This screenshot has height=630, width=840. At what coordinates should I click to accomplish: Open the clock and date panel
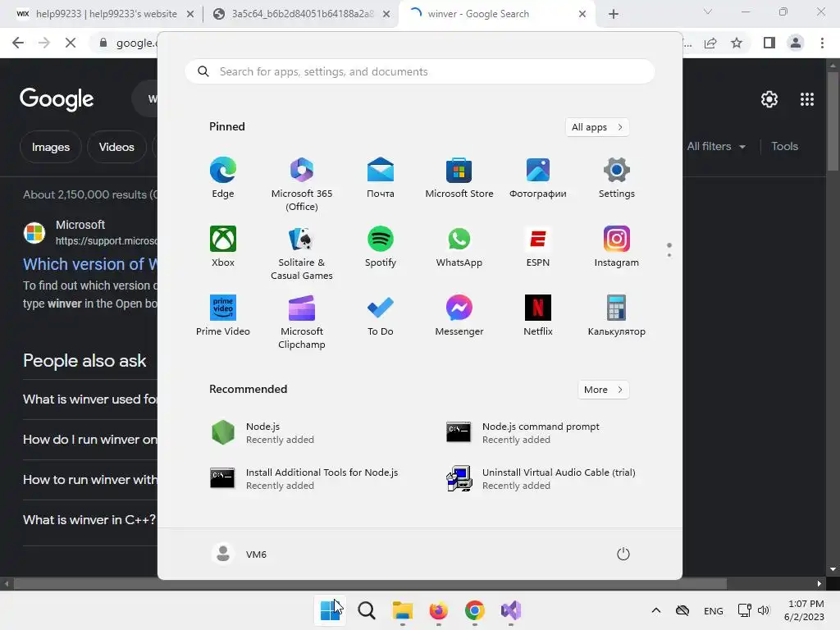pyautogui.click(x=804, y=610)
